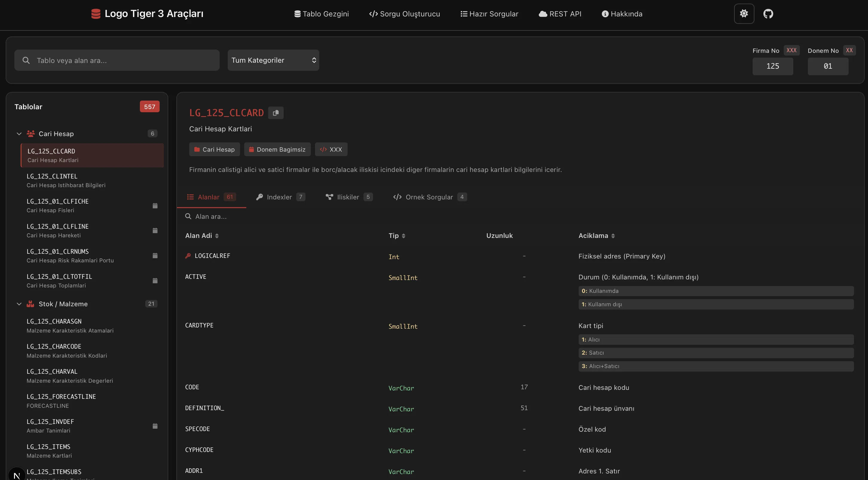
Task: Click the key icon beside LOGICALREF
Action: tap(188, 256)
